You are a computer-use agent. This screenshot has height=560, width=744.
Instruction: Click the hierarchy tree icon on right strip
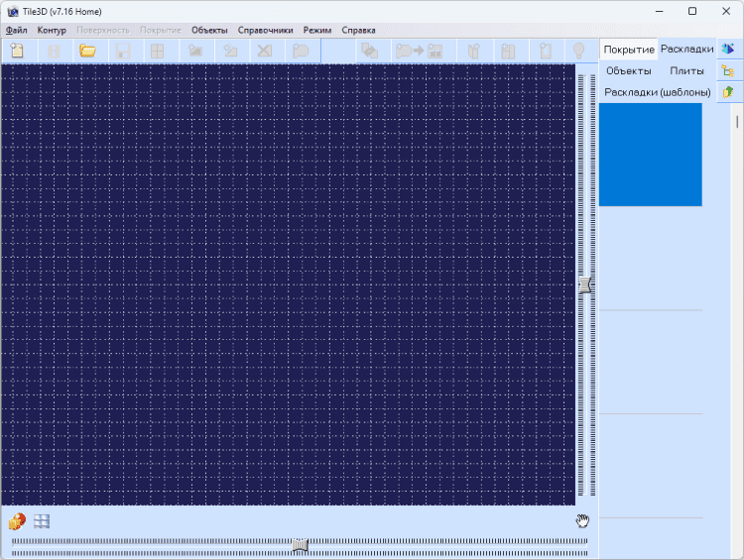728,71
